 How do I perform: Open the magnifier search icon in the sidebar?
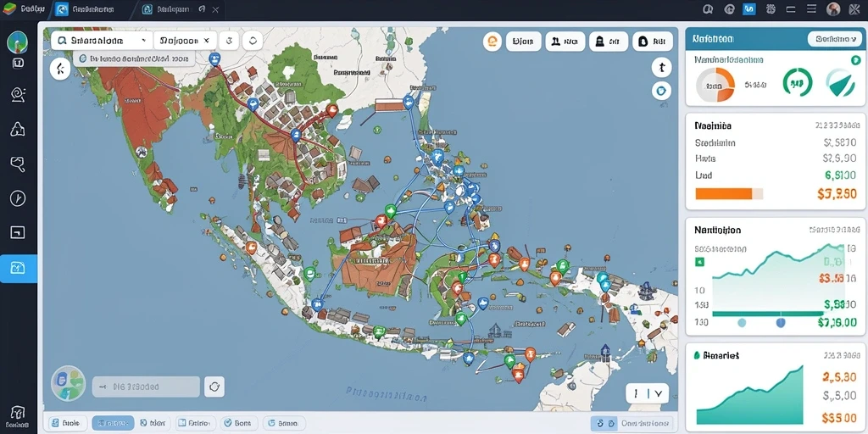(18, 164)
